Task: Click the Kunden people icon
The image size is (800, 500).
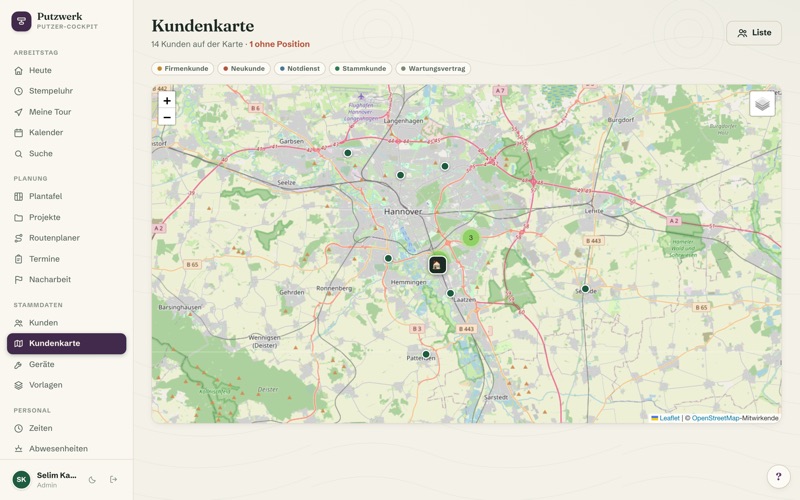Action: [x=18, y=323]
